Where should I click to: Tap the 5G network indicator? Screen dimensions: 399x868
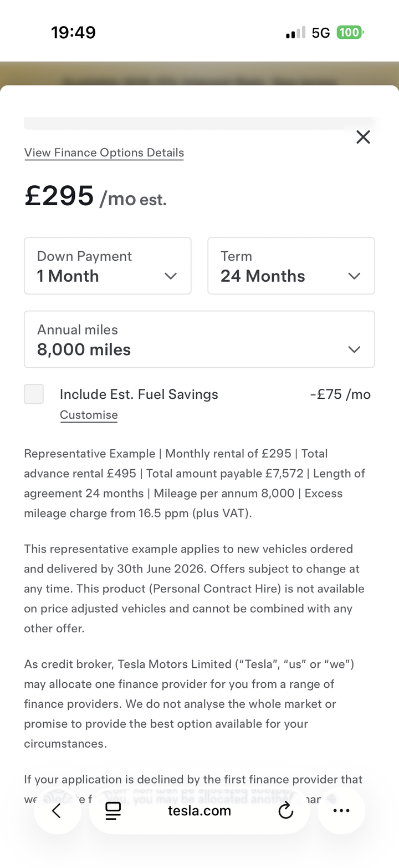pos(321,33)
